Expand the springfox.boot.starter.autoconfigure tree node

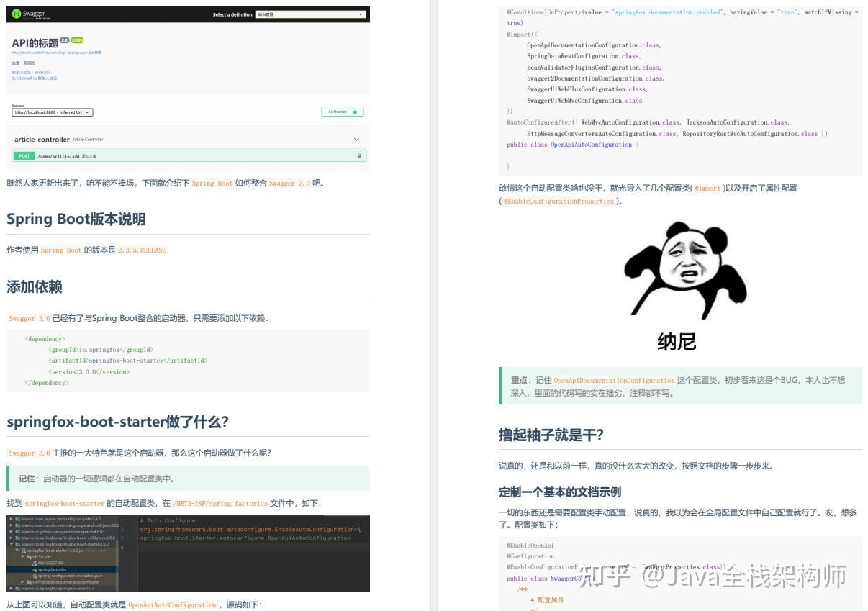(x=22, y=581)
